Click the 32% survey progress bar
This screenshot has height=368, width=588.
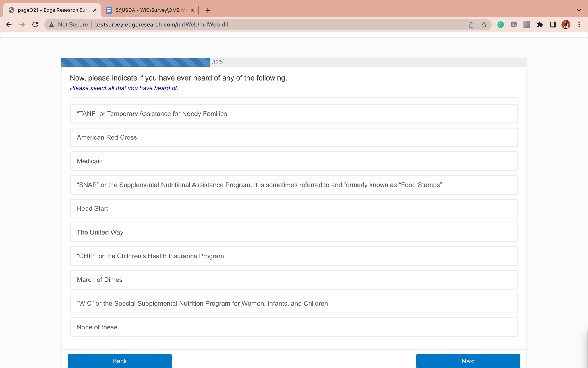[293, 62]
